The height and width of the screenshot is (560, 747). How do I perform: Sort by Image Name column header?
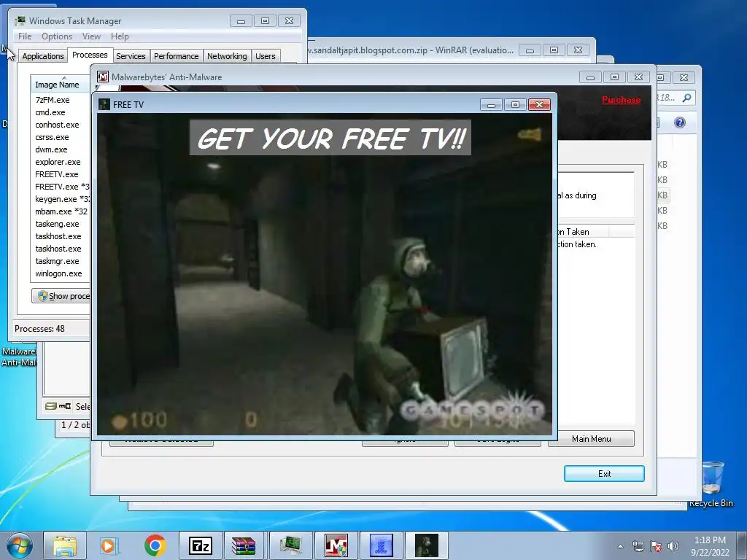point(61,85)
